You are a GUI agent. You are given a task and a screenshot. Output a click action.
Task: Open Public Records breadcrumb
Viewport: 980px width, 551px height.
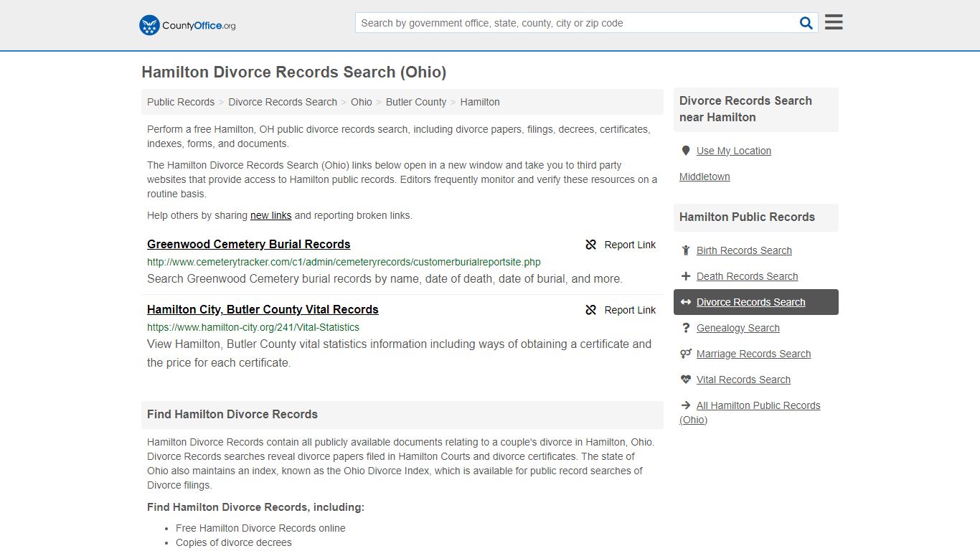point(181,102)
